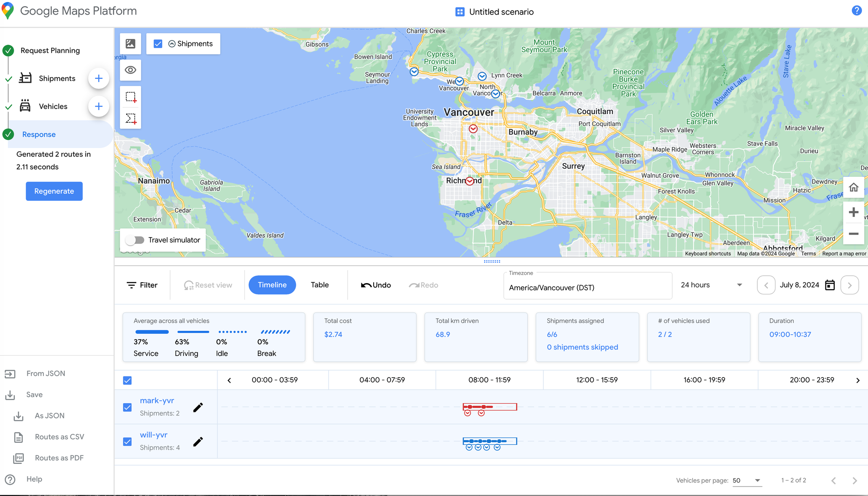Open the Request Planning step
Screen dimensions: 868x496
point(50,51)
